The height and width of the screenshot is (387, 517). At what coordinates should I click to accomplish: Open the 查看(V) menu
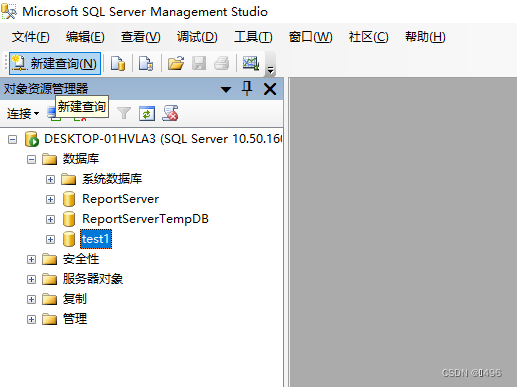140,37
